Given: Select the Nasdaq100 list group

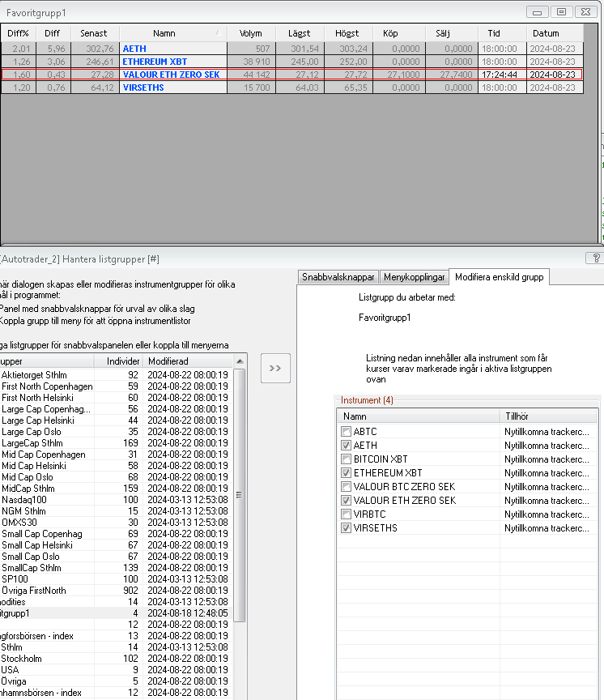Looking at the screenshot, I should (23, 500).
